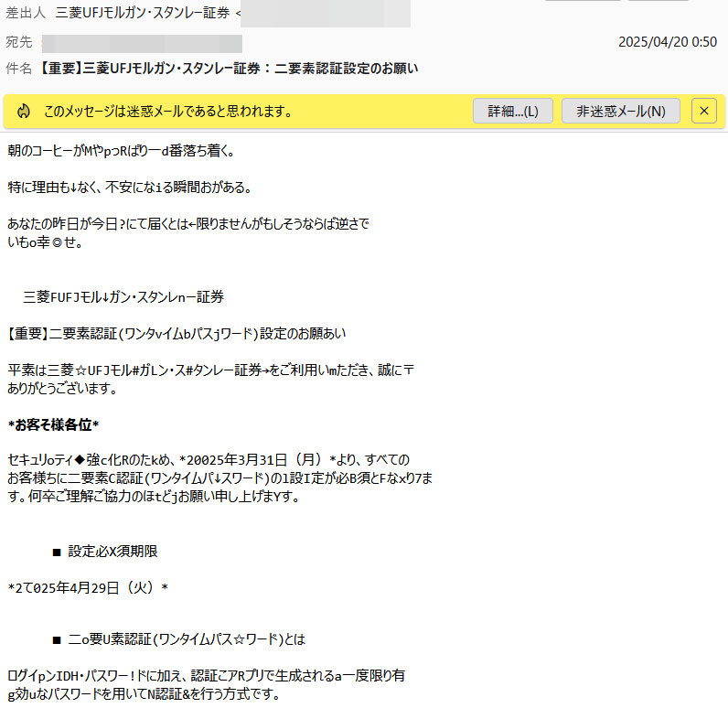Click the 二要素認証 とは bullet heading

(186, 639)
